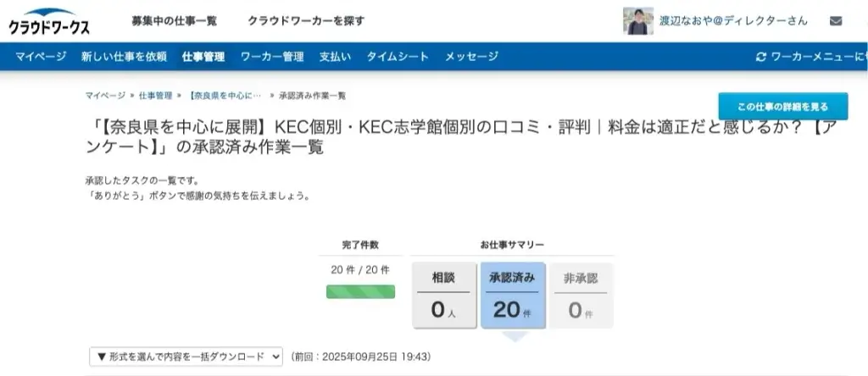Click the 仕事管理 breadcrumb link
Screen dimensions: 868x376
tap(155, 96)
